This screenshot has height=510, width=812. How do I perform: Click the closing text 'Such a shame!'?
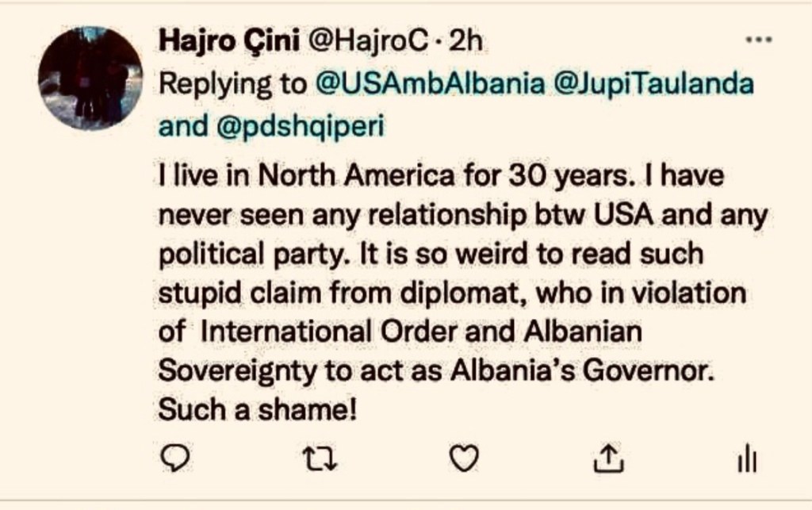(x=258, y=410)
